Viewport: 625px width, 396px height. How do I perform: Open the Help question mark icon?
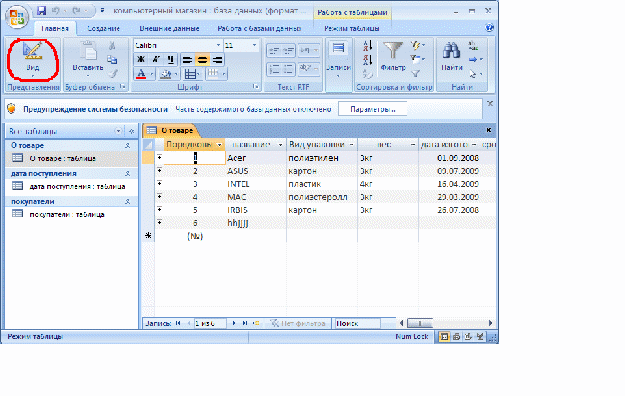pos(489,28)
